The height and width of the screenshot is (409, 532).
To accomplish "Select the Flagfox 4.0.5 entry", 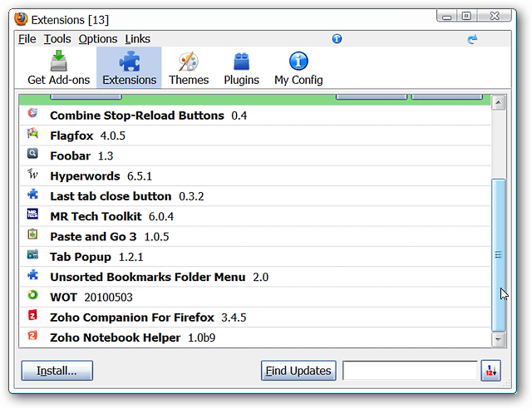I will (255, 136).
